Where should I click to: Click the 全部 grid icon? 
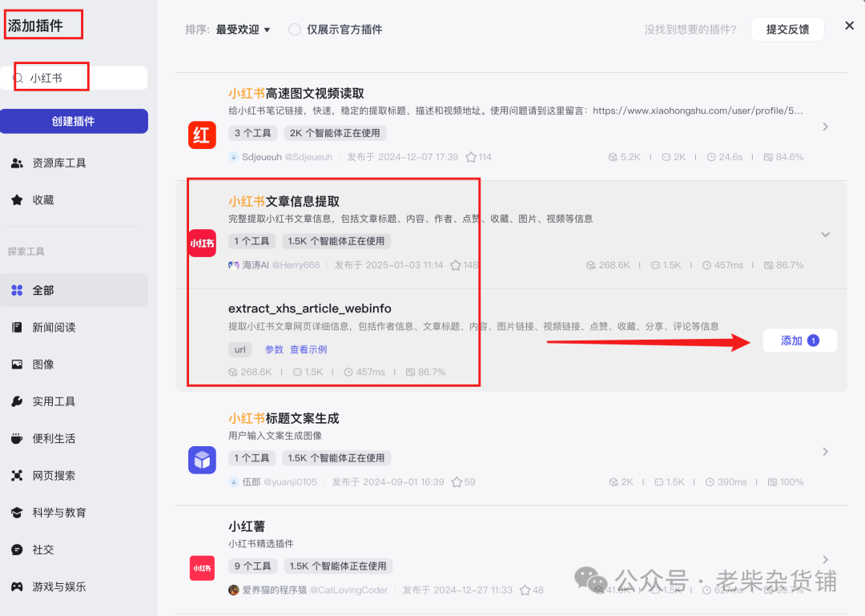17,290
